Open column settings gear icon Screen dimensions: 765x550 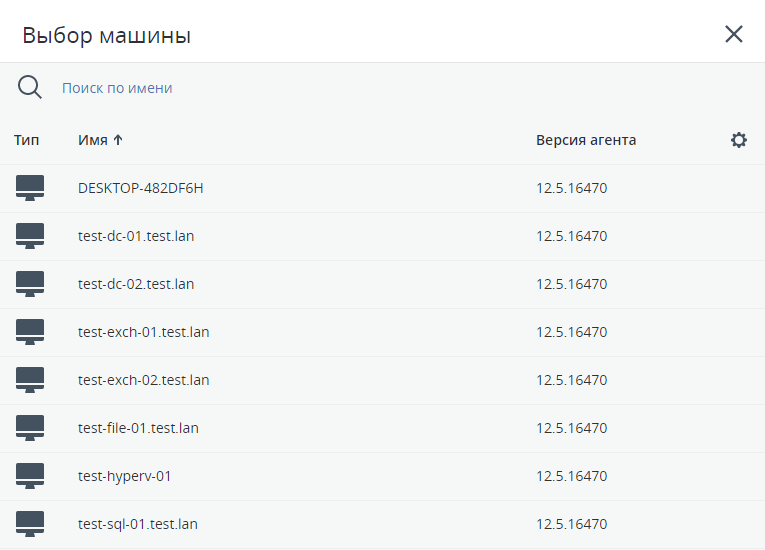(739, 140)
